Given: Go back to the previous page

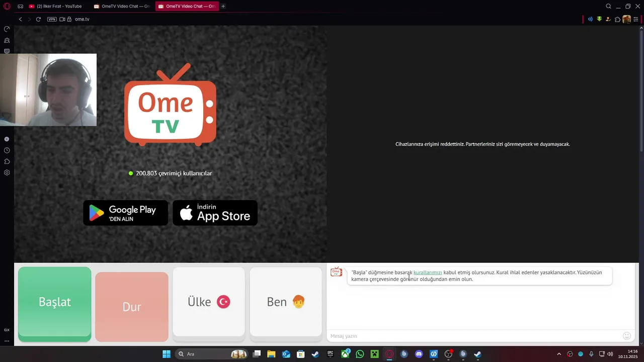Looking at the screenshot, I should [20, 19].
